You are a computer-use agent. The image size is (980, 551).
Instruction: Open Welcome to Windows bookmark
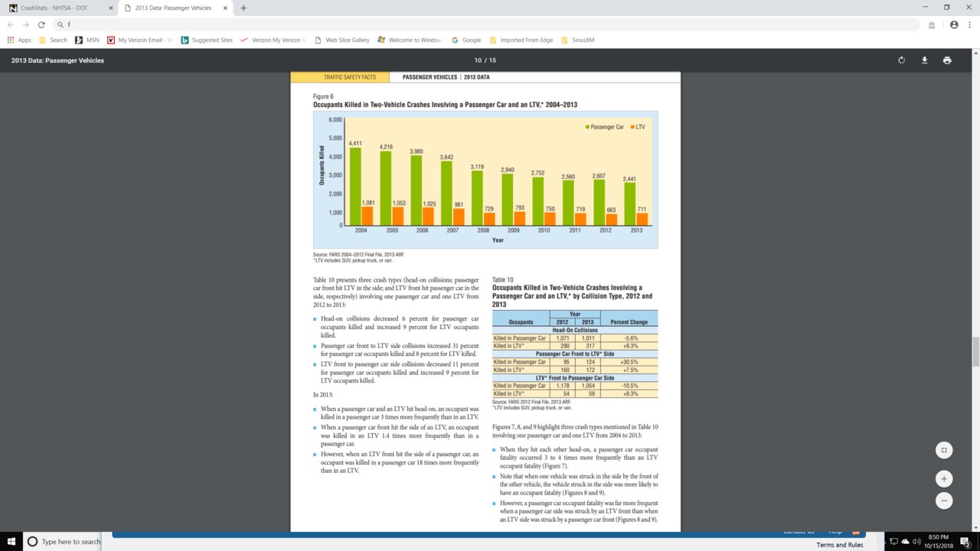pyautogui.click(x=410, y=40)
